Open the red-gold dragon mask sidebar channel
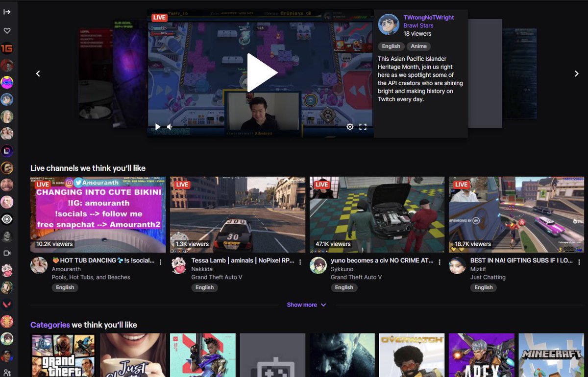The width and height of the screenshot is (588, 377). click(x=7, y=322)
